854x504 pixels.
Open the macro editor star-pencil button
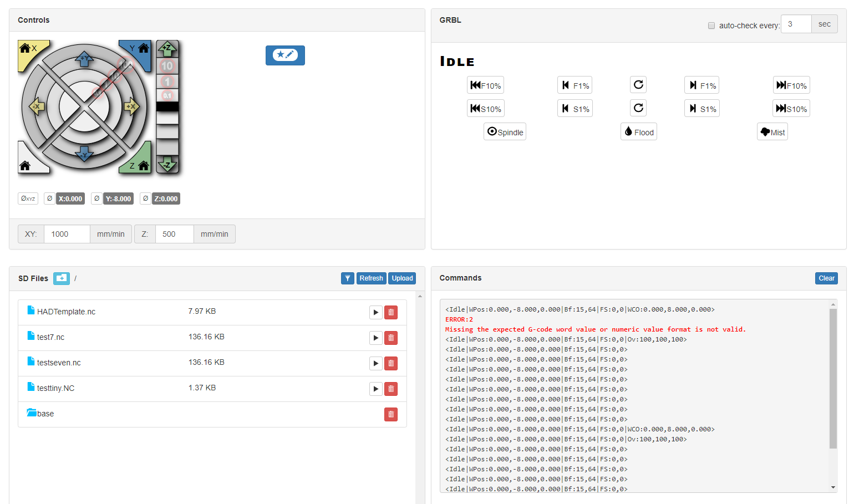point(285,55)
